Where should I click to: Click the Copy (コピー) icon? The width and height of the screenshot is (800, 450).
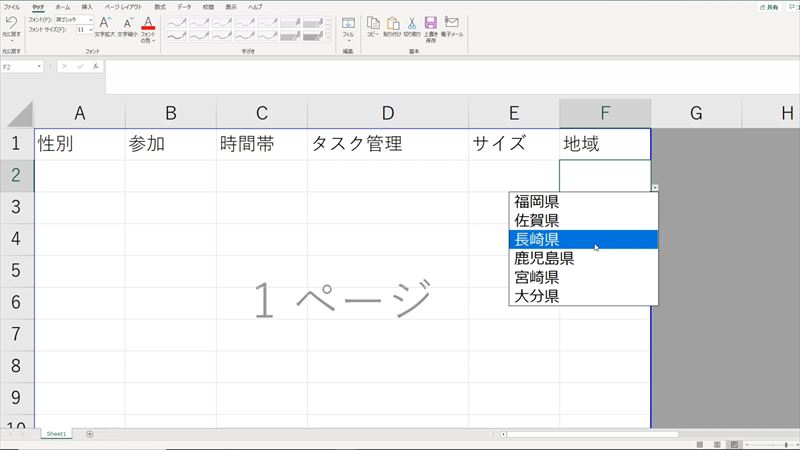pyautogui.click(x=373, y=22)
